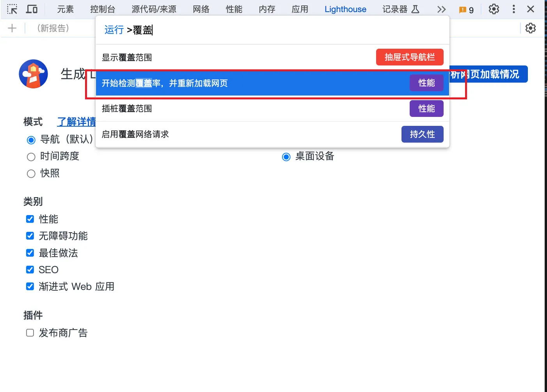Uncheck the 无障碍功能 category checkbox

(30, 236)
